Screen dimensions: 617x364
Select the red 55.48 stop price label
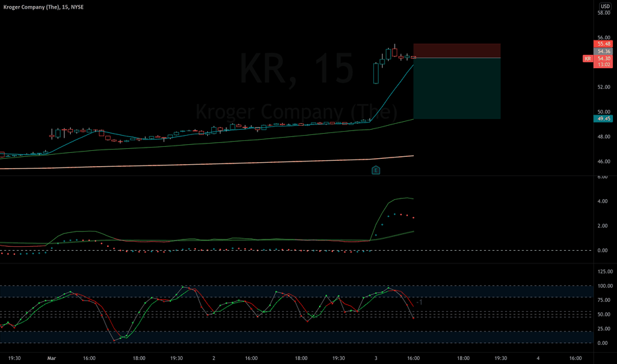click(x=603, y=44)
